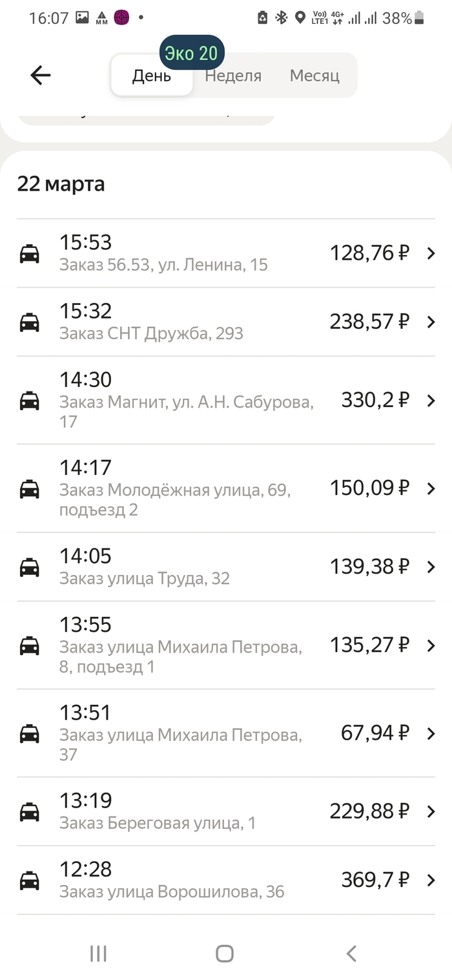Tap the Эко 20 badge
This screenshot has width=452, height=980.
(x=191, y=53)
